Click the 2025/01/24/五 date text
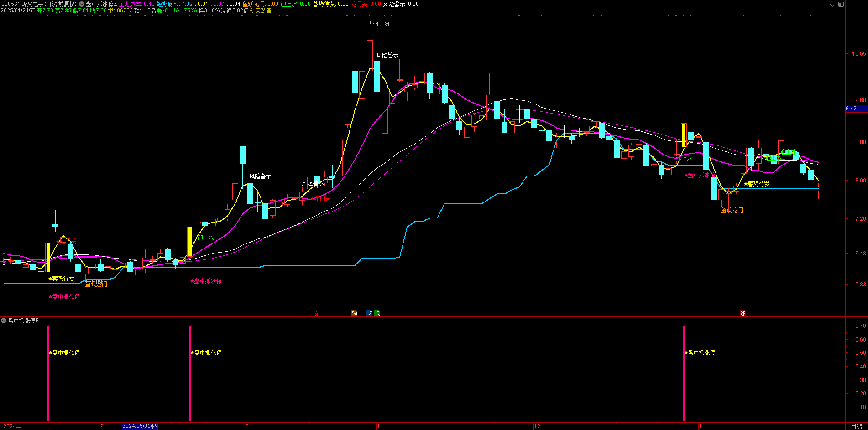Image resolution: width=868 pixels, height=430 pixels. [x=18, y=10]
